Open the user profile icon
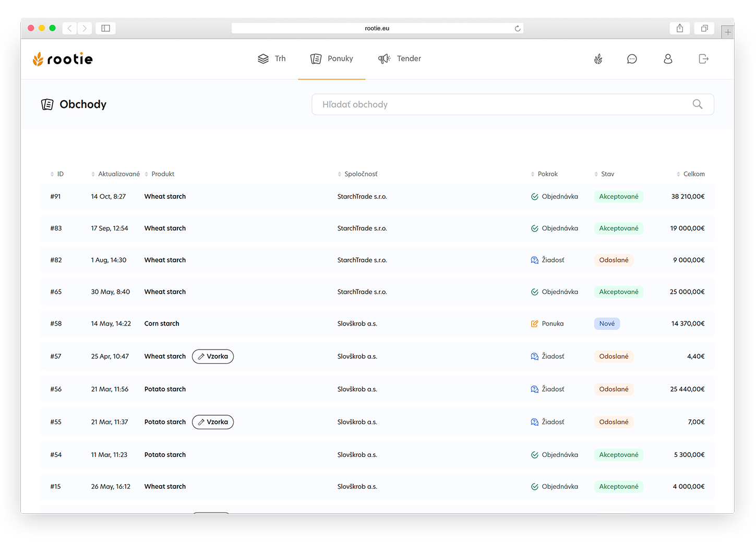 [668, 59]
